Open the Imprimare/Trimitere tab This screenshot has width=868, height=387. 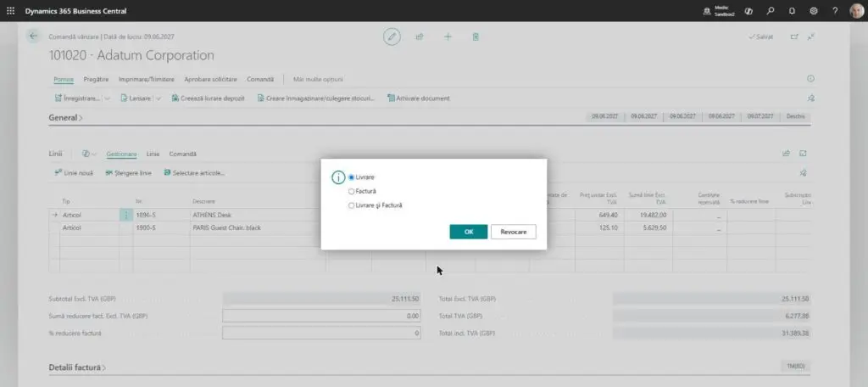(x=146, y=79)
